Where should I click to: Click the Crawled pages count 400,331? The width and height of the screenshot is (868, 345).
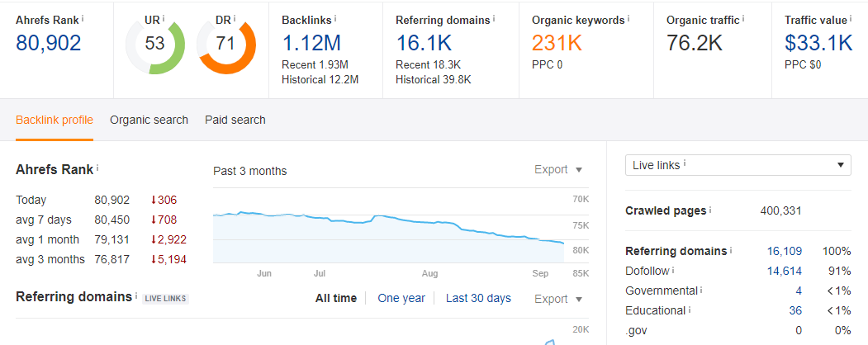pyautogui.click(x=781, y=210)
